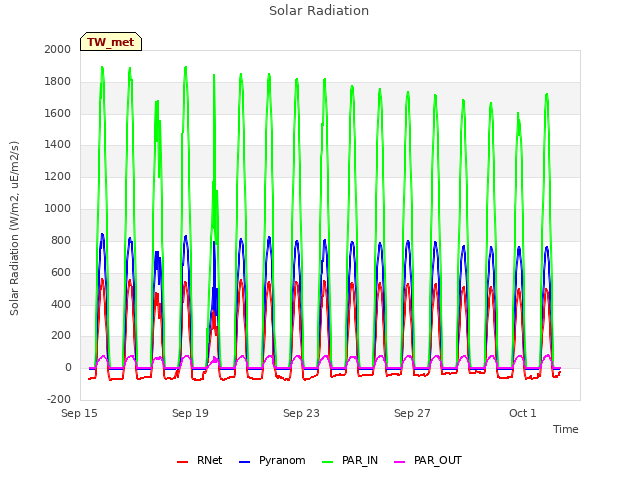Viewport: 640px width, 480px height.
Task: Click the 1200 y-axis tick label
Action: (58, 177)
